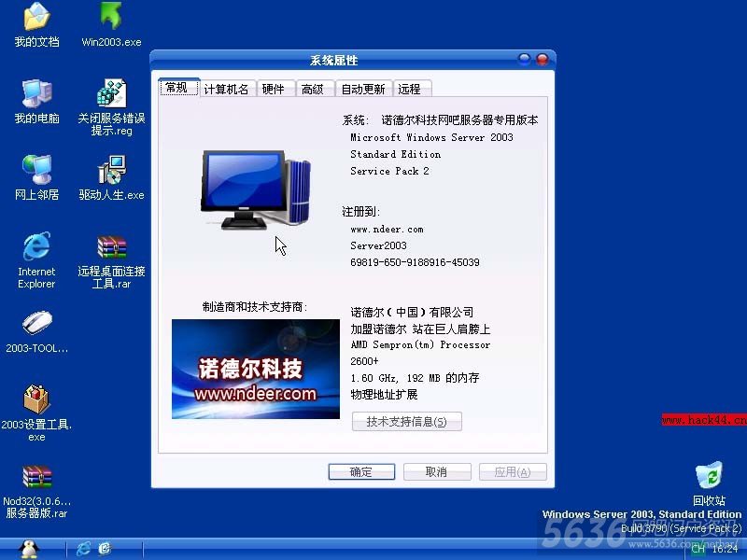Click the 取消 button
The width and height of the screenshot is (747, 560).
(437, 472)
